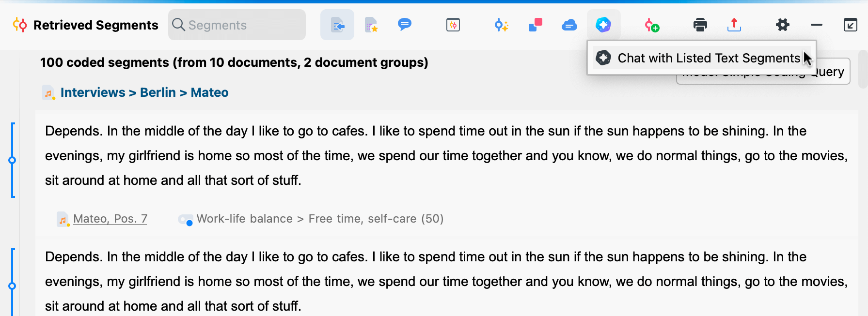Viewport: 868px width, 316px height.
Task: Open the Mateo, Pos. 7 source link
Action: pyautogui.click(x=110, y=219)
